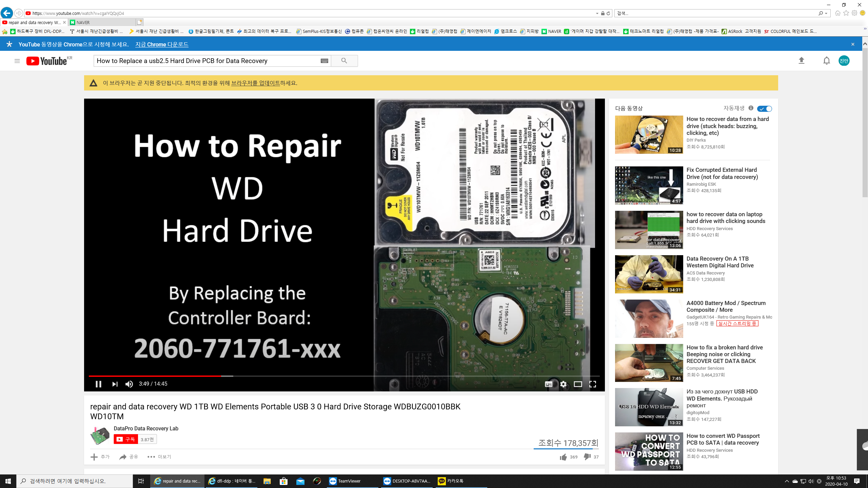868x488 pixels.
Task: Refresh the page from address bar
Action: click(x=608, y=13)
